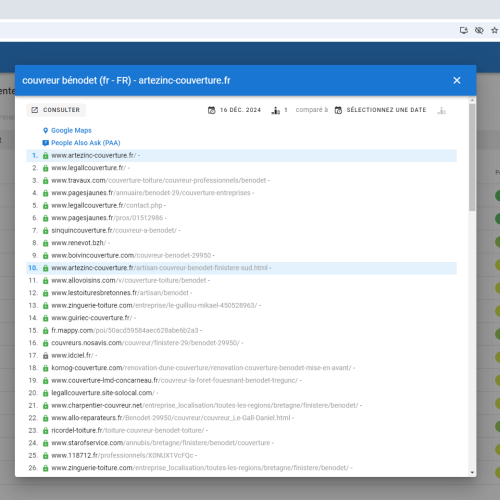Click padlock icon for www.118712.fr
The height and width of the screenshot is (500, 500).
point(46,456)
